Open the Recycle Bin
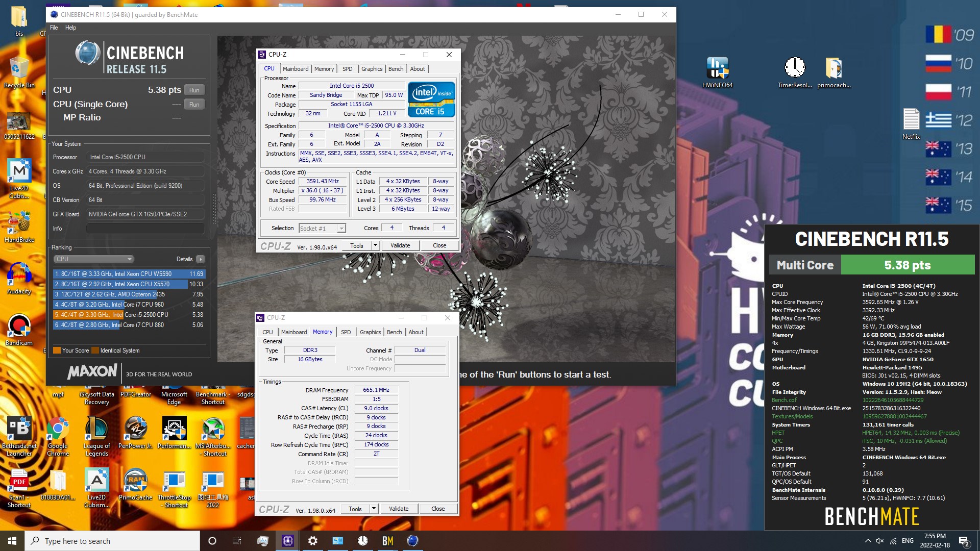 point(19,71)
